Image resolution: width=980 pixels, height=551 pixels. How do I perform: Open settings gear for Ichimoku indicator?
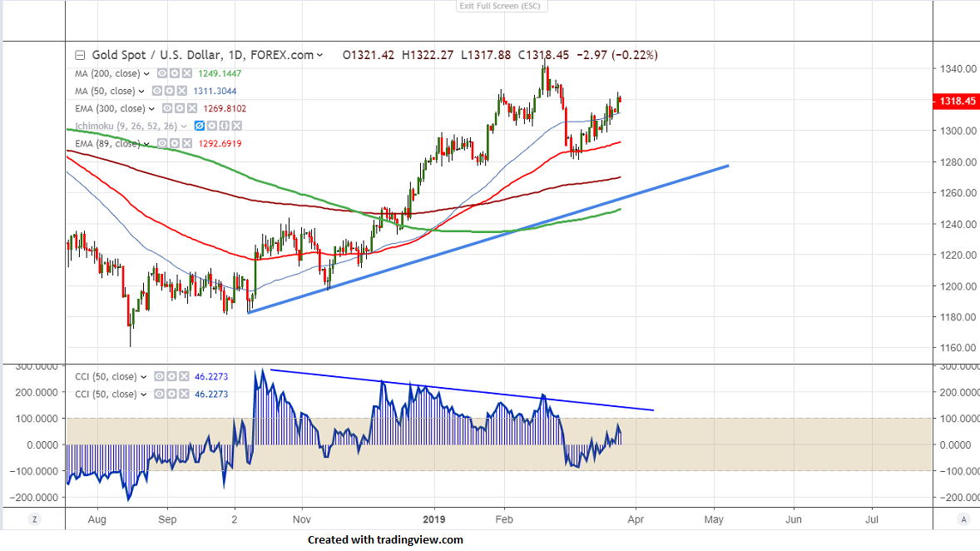coord(212,126)
